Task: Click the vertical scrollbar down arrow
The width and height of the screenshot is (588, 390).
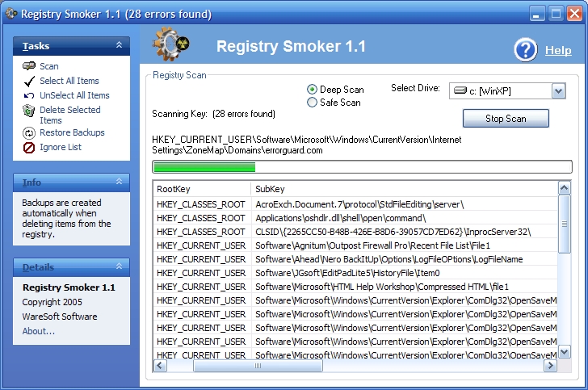Action: [565, 352]
